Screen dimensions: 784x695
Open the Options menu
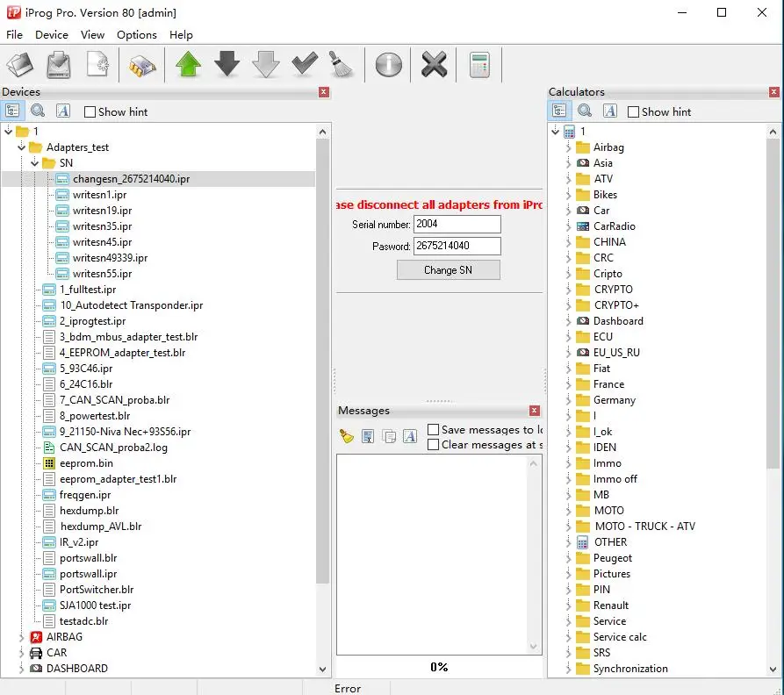click(136, 35)
